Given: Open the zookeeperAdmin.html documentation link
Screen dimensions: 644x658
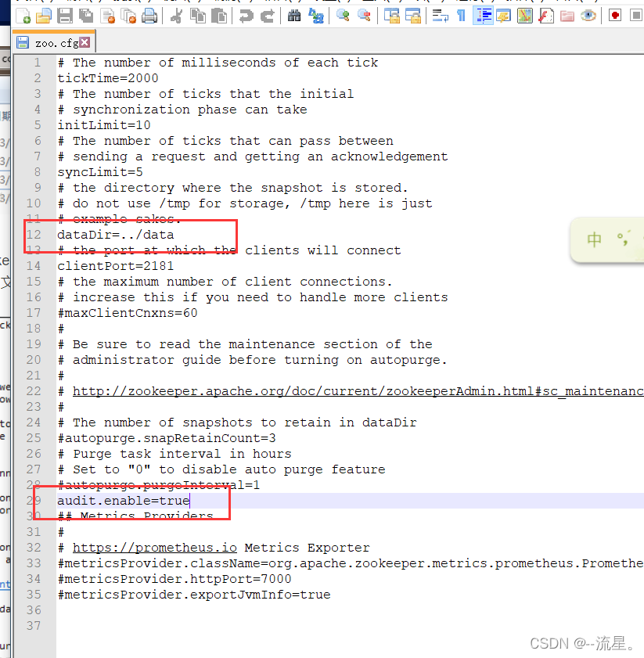Looking at the screenshot, I should click(x=358, y=391).
